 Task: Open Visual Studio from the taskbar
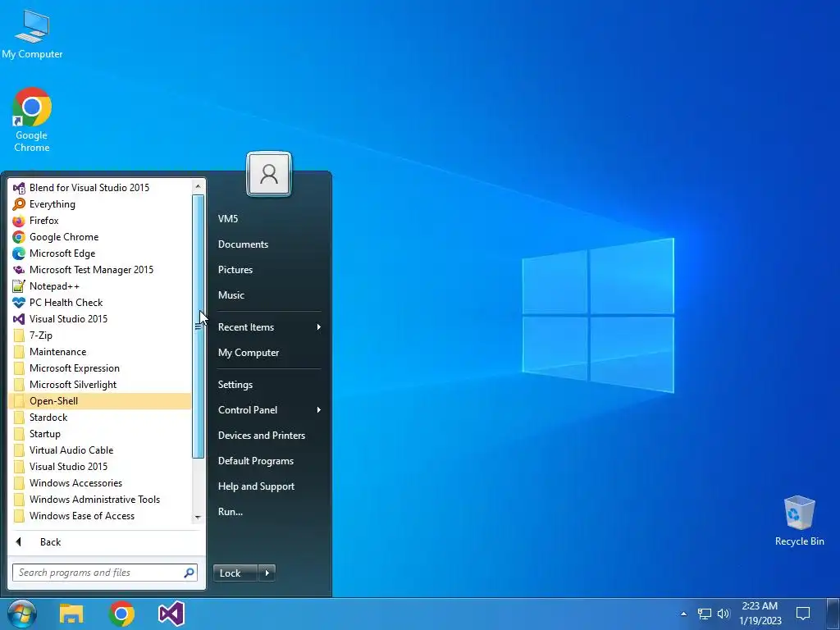point(171,614)
